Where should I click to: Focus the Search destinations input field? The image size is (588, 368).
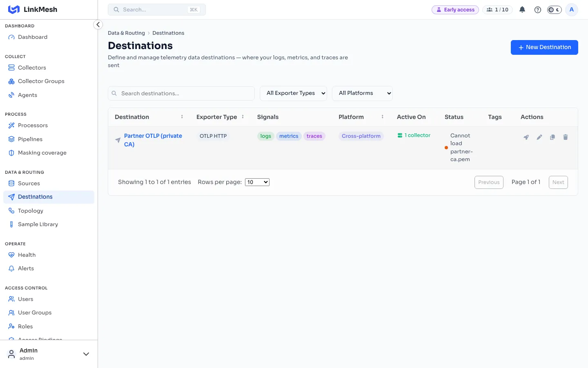[181, 93]
